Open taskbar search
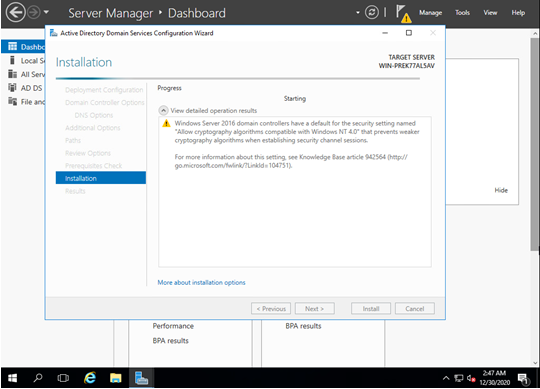Image resolution: width=540 pixels, height=389 pixels. 38,378
